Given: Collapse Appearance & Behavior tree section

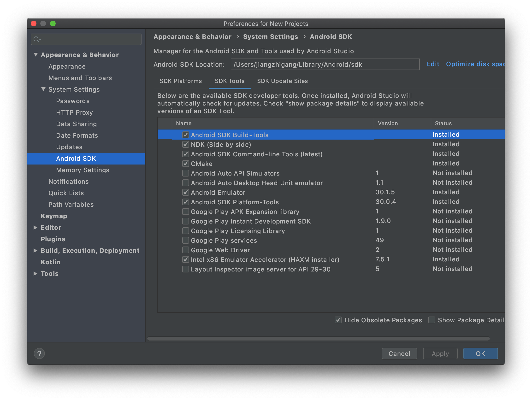Looking at the screenshot, I should (35, 55).
